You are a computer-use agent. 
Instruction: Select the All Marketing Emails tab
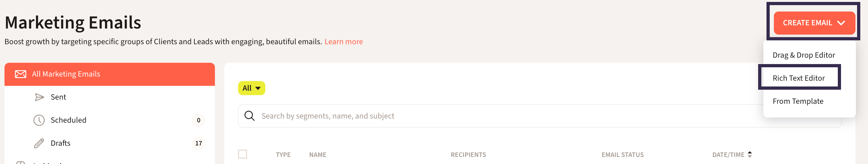tap(66, 74)
